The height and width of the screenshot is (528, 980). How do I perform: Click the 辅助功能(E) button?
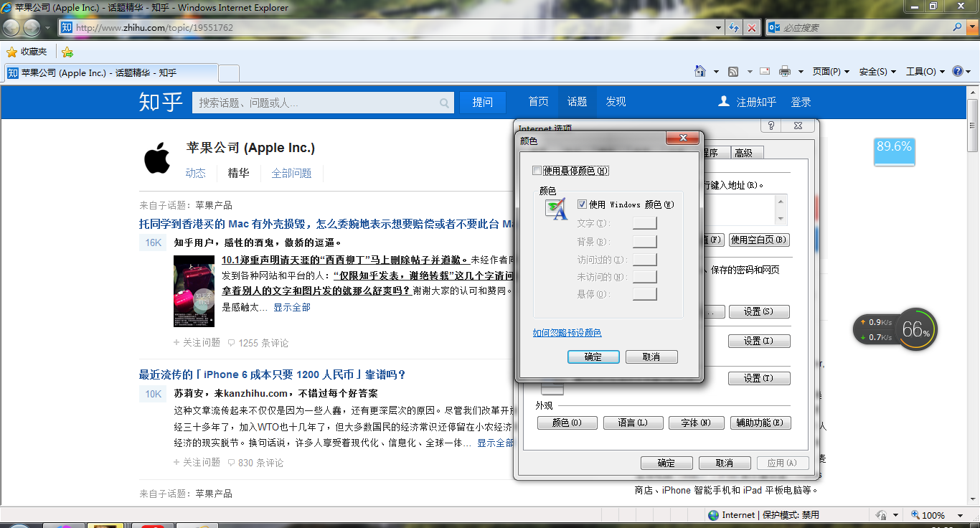coord(760,423)
